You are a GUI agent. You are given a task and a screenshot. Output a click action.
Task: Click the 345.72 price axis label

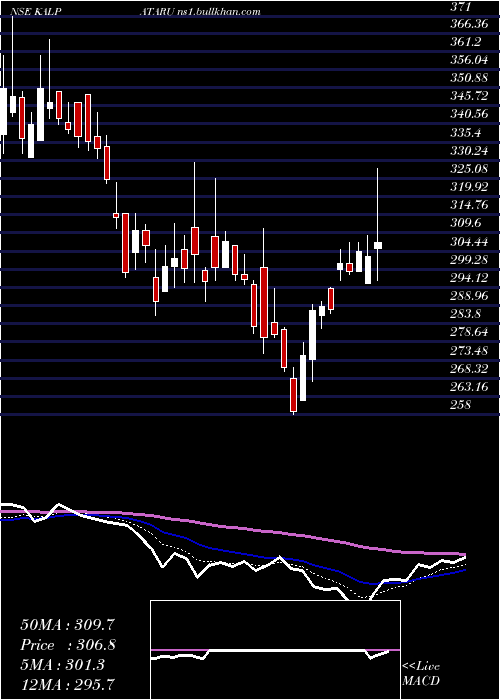(470, 96)
